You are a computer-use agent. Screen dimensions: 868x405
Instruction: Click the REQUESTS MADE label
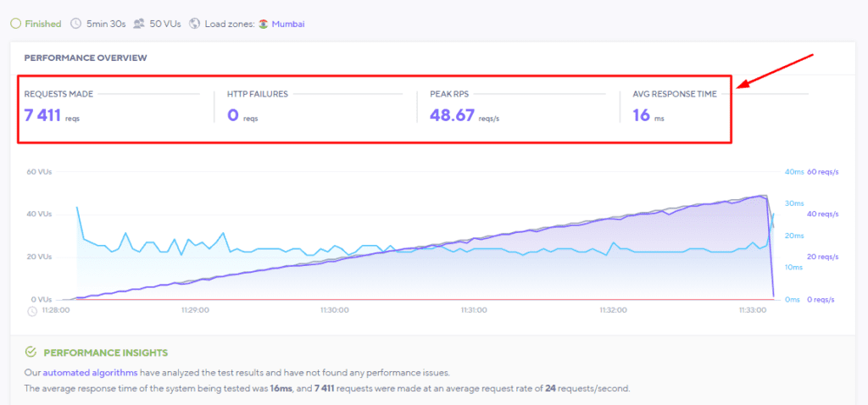(58, 94)
